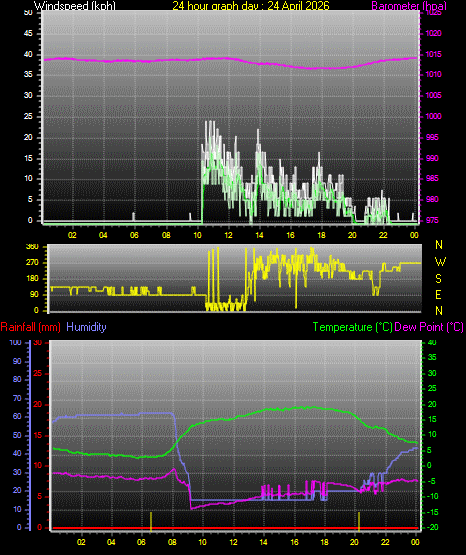Screen dimensions: 466x555
Task: Click the 985 barometer axis value
Action: [x=432, y=178]
